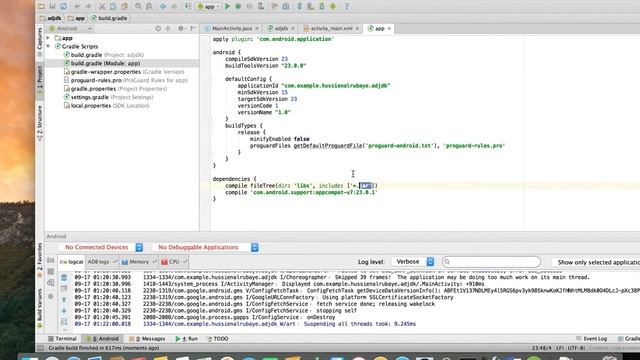
Task: Click the Debug app bug icon
Action: 238,6
